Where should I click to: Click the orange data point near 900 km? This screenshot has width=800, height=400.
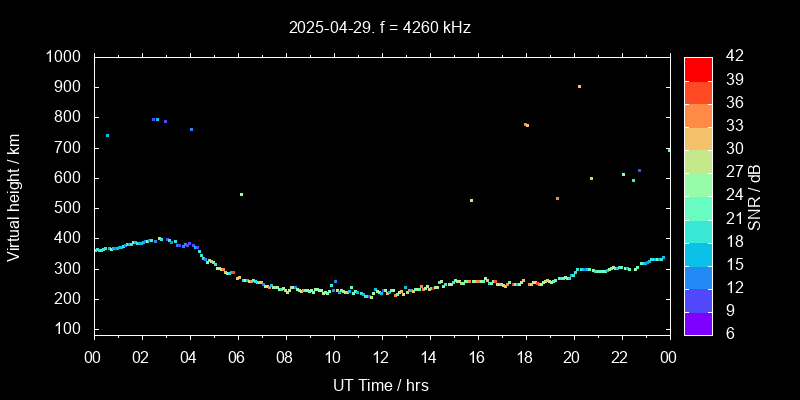[579, 86]
